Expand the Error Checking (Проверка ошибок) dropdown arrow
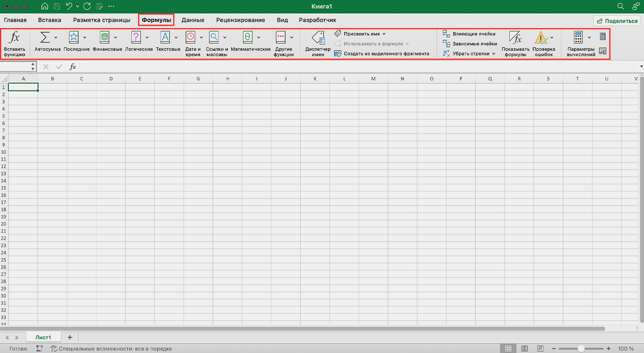Viewport: 644px width, 353px height. (552, 38)
